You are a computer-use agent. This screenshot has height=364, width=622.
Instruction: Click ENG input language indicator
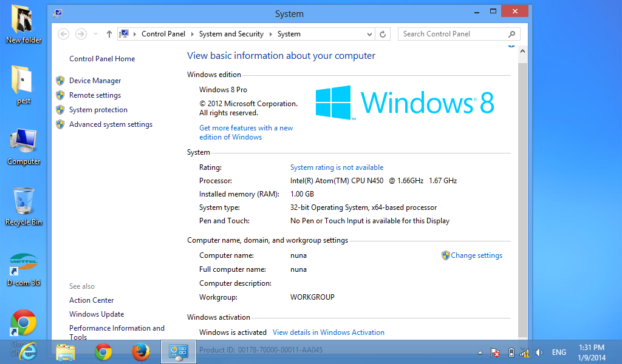559,352
